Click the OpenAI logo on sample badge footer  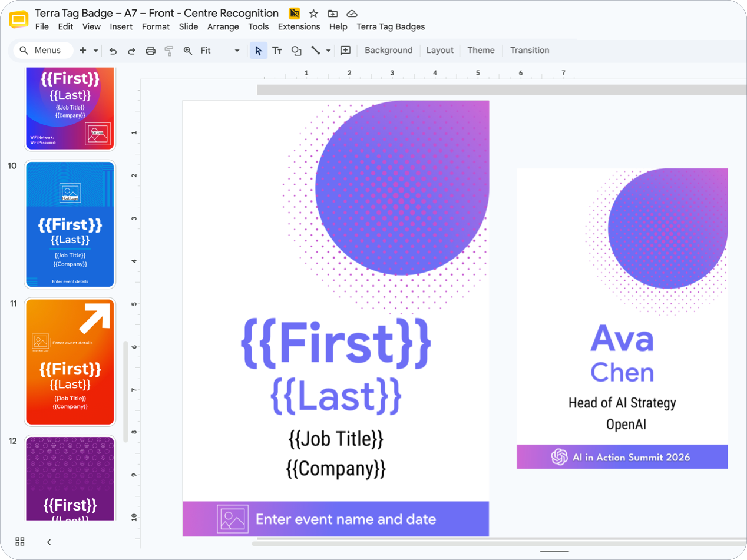(559, 457)
